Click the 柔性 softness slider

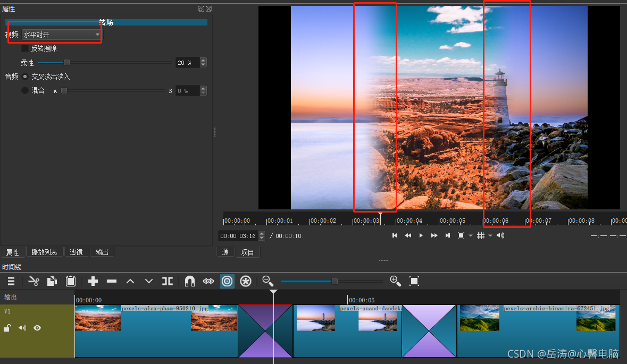coord(105,63)
